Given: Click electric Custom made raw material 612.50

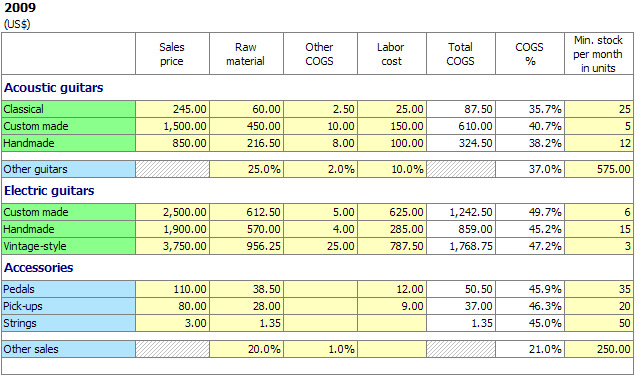Looking at the screenshot, I should [x=247, y=212].
